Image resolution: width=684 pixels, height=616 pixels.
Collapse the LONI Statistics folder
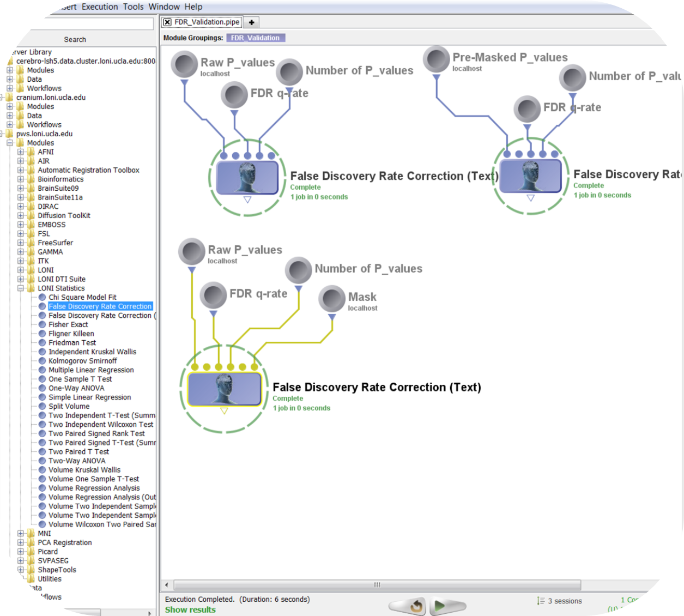point(21,288)
